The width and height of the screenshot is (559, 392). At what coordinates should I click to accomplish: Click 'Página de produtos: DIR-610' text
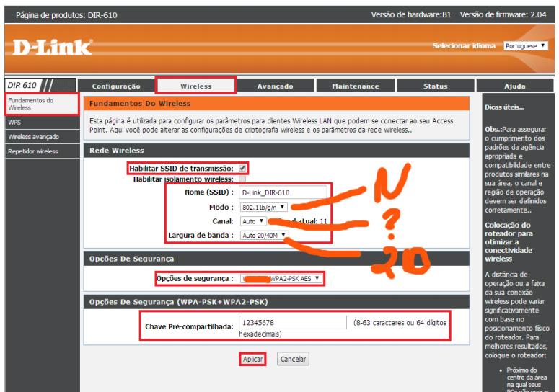[66, 15]
